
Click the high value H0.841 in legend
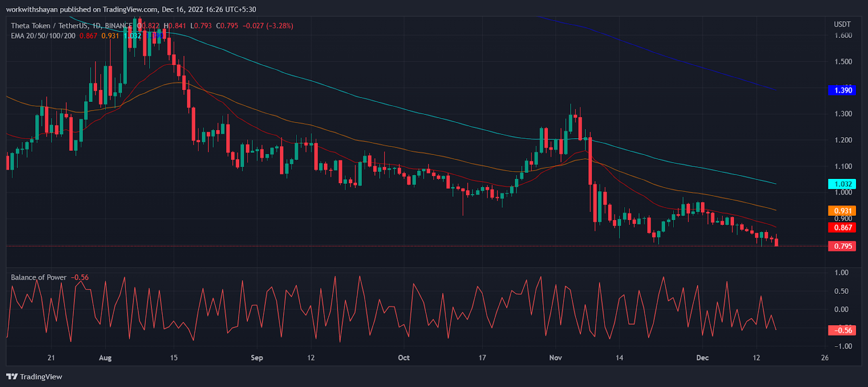coord(175,25)
